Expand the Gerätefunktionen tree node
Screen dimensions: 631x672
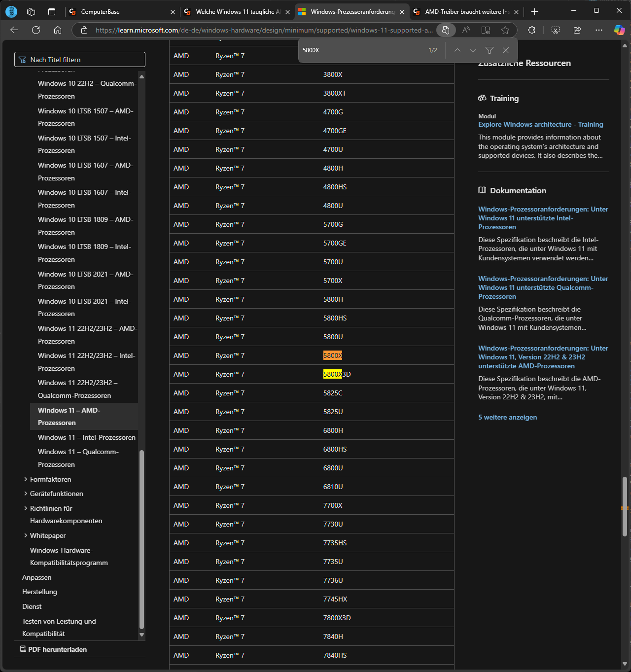(x=26, y=494)
